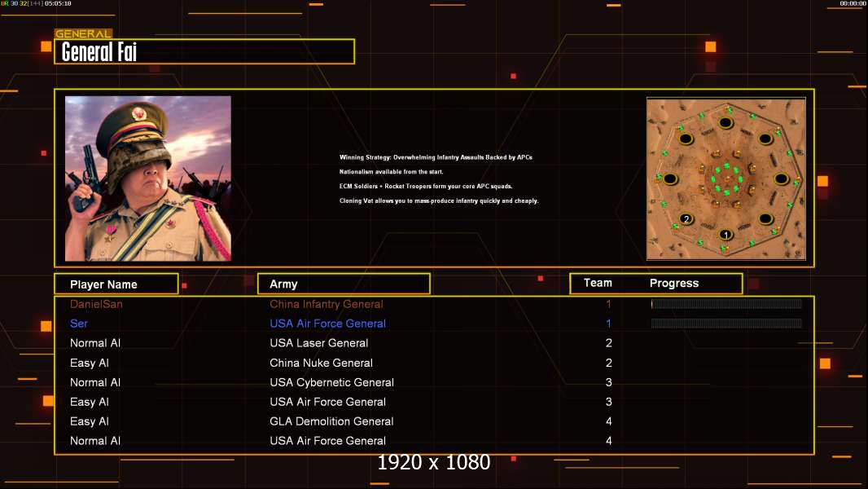The width and height of the screenshot is (868, 489).
Task: Click the USA Laser General entry
Action: (x=319, y=343)
